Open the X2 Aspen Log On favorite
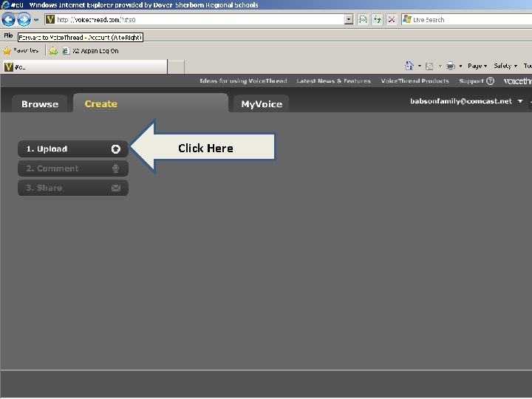The height and width of the screenshot is (399, 532). (91, 51)
